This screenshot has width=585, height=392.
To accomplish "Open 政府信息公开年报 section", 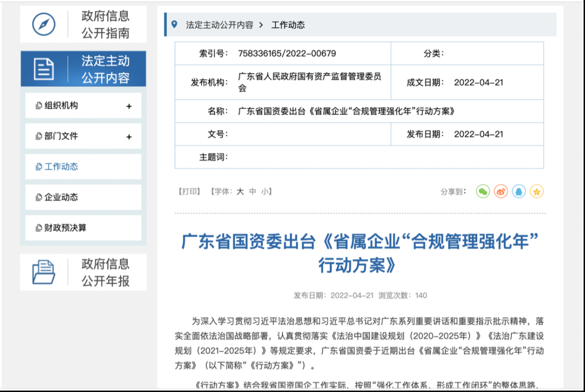I will tap(83, 272).
